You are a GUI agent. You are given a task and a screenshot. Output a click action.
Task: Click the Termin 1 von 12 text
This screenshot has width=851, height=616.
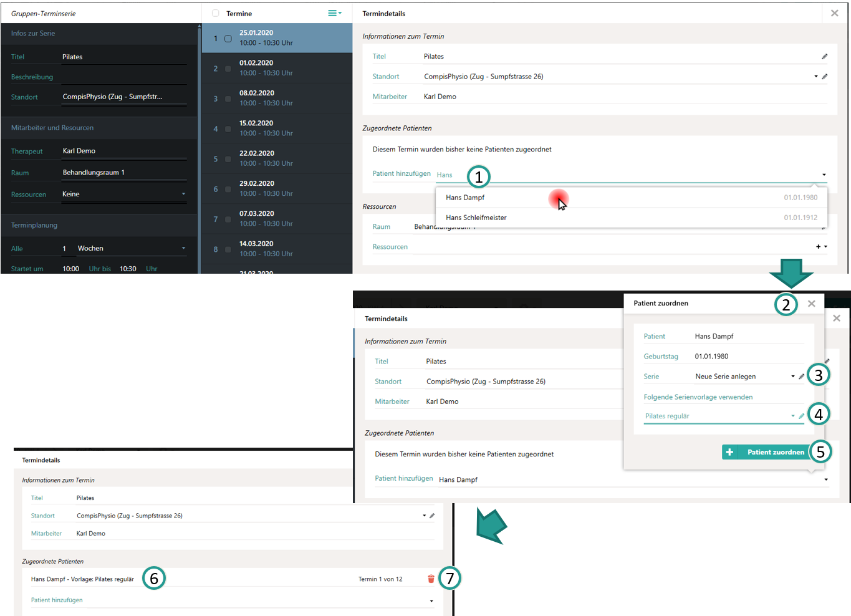click(380, 579)
